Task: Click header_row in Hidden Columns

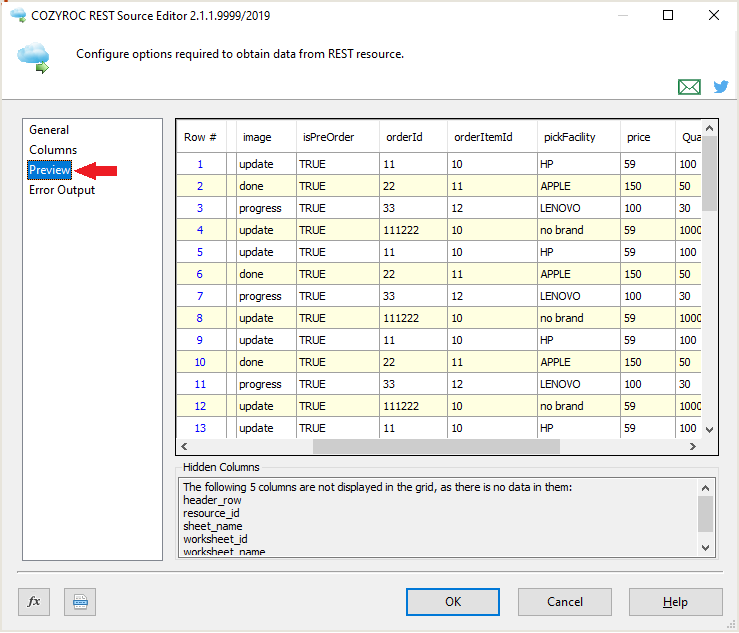Action: pyautogui.click(x=212, y=500)
